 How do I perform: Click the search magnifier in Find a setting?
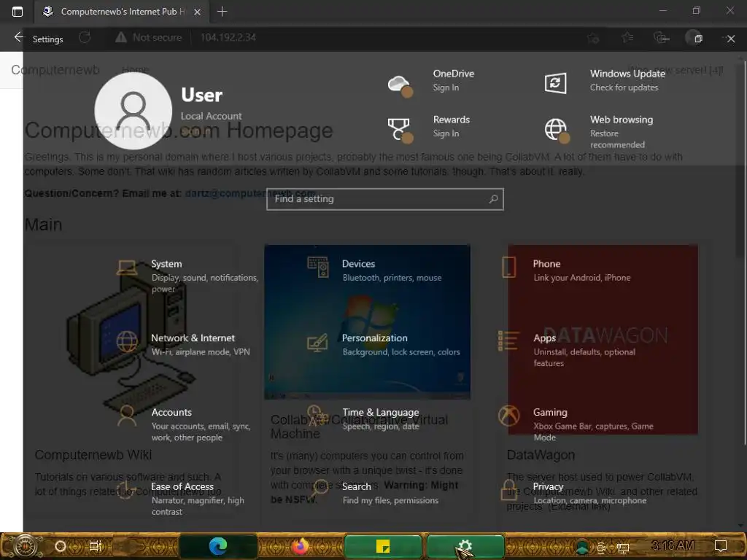point(494,199)
